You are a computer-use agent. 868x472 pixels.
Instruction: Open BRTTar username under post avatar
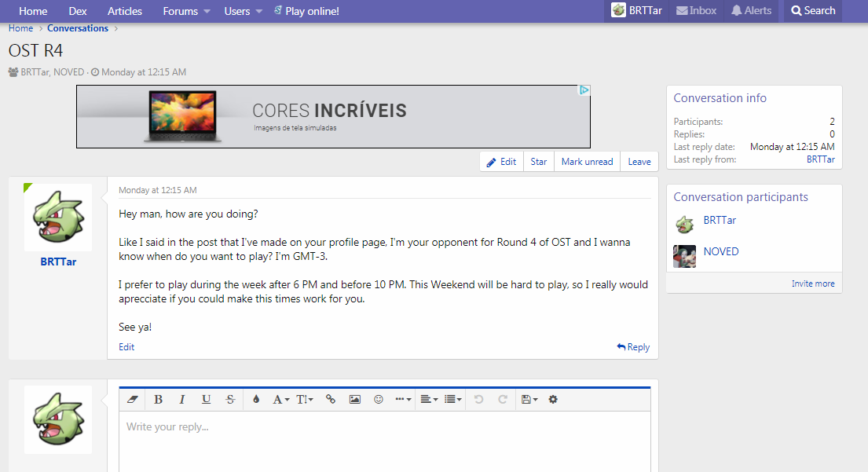point(58,262)
